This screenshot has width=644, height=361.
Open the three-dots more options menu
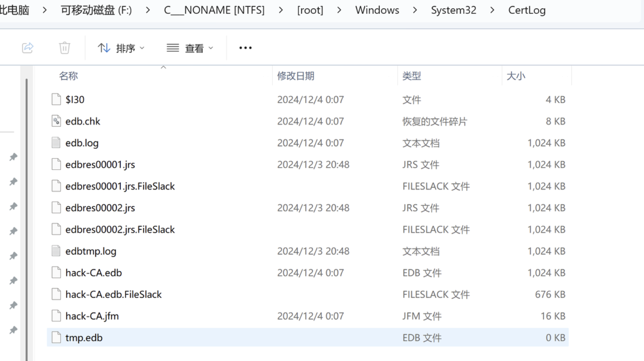pyautogui.click(x=245, y=48)
